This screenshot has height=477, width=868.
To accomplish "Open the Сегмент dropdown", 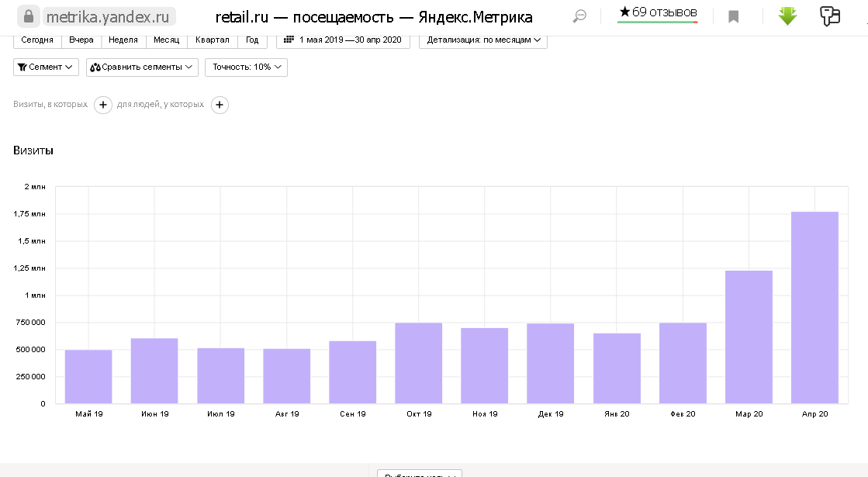I will click(x=46, y=67).
